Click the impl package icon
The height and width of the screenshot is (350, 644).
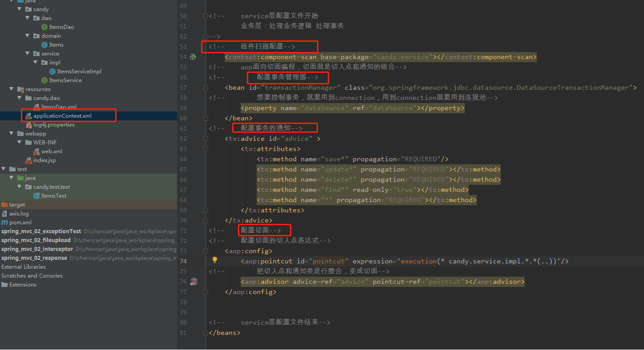pyautogui.click(x=44, y=63)
